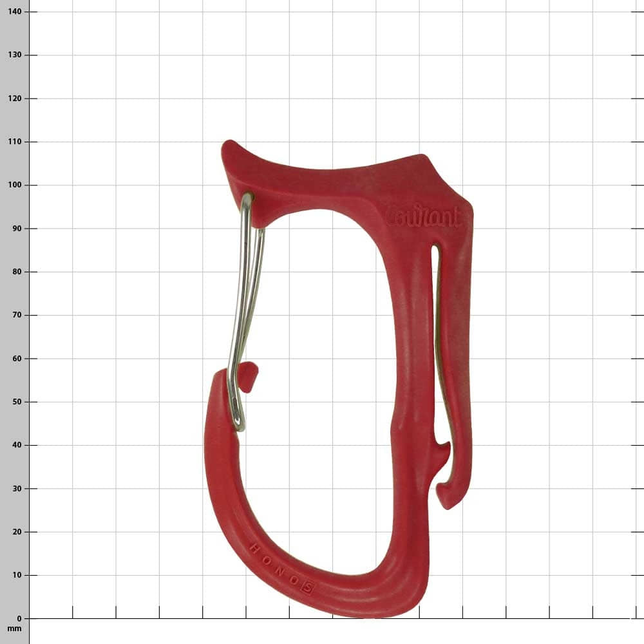Click the 90 mark on the ruler
Image resolution: width=644 pixels, height=644 pixels.
click(x=17, y=229)
